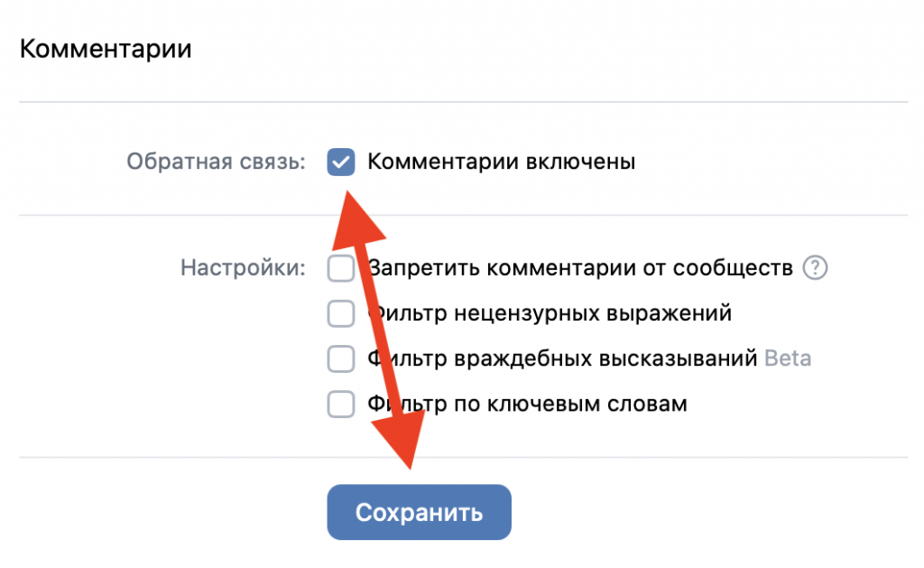The width and height of the screenshot is (924, 568).
Task: Tick the "Фильтр нецензурных выражений" checkbox
Action: (341, 313)
